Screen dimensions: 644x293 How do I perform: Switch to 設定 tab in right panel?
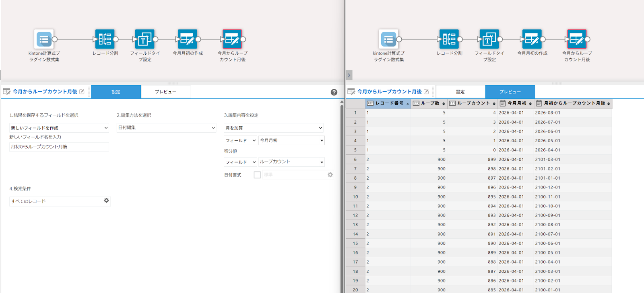pos(460,92)
